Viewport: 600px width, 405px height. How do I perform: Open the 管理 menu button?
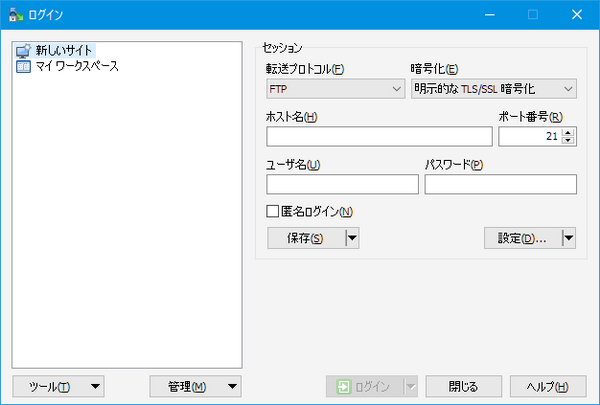(x=196, y=387)
